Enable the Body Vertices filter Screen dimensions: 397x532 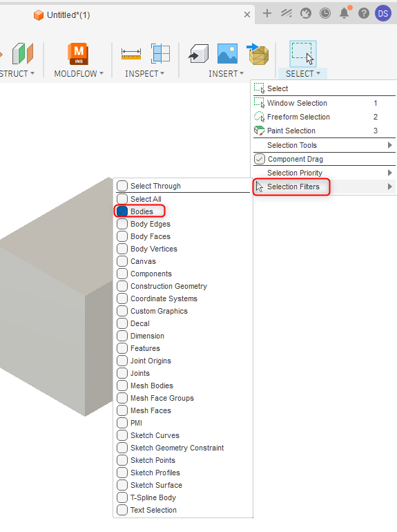(x=122, y=249)
